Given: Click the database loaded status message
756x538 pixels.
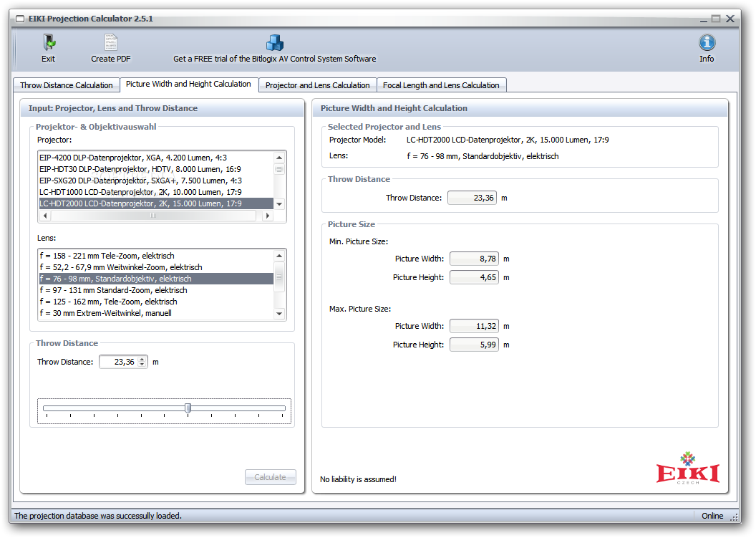Looking at the screenshot, I should pos(98,516).
